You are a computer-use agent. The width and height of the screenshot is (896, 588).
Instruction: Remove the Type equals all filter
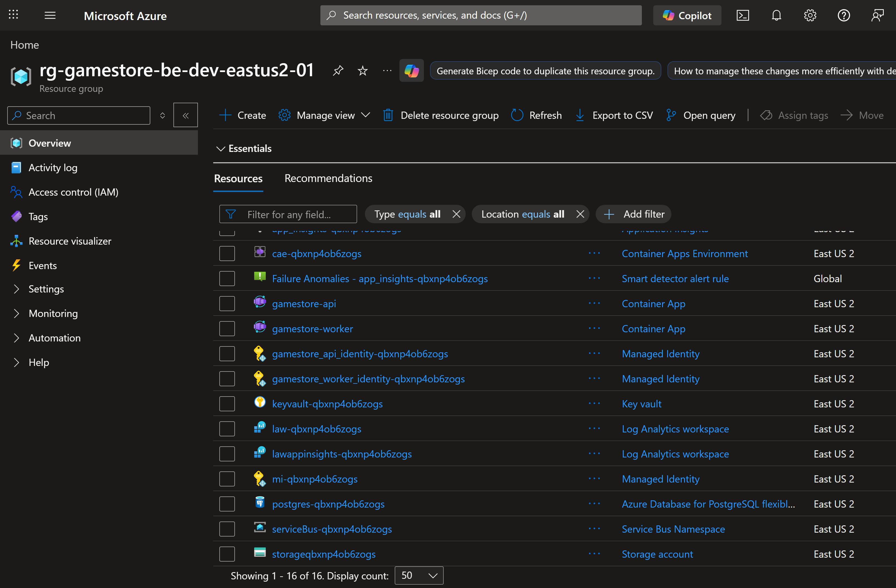[x=456, y=214]
